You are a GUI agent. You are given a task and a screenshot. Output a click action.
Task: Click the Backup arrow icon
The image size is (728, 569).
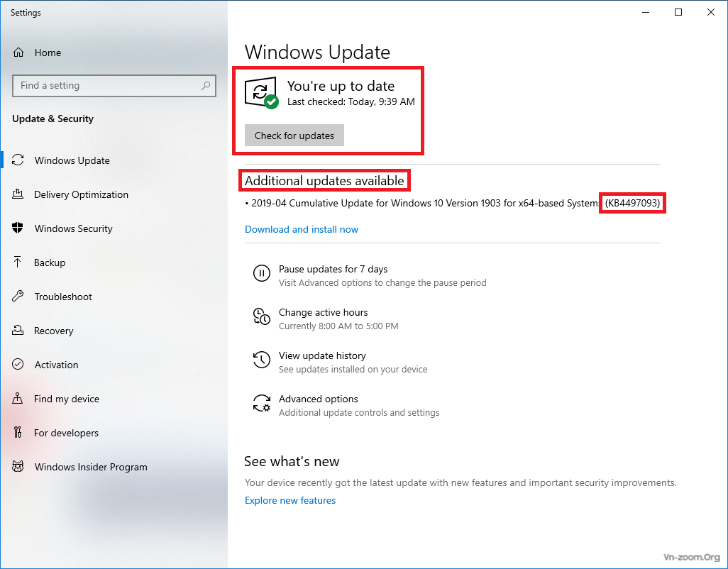pyautogui.click(x=18, y=263)
